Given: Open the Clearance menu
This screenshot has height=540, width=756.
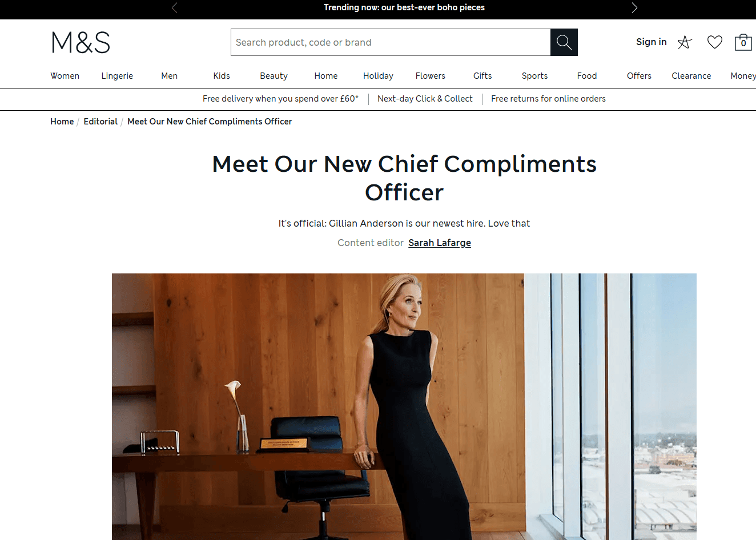Looking at the screenshot, I should tap(691, 76).
